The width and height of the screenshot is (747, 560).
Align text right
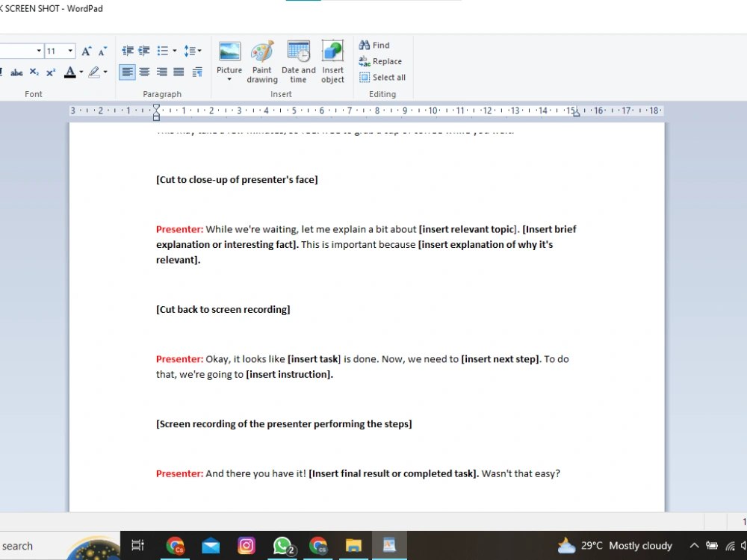coord(162,72)
